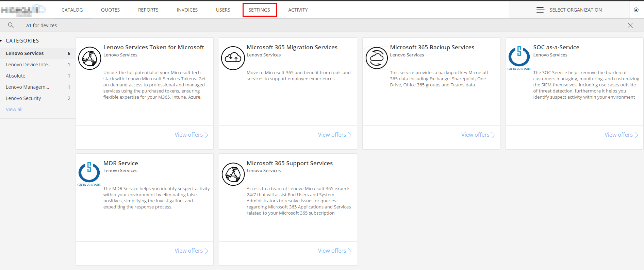
Task: Switch to the Reports tab
Action: (x=148, y=10)
